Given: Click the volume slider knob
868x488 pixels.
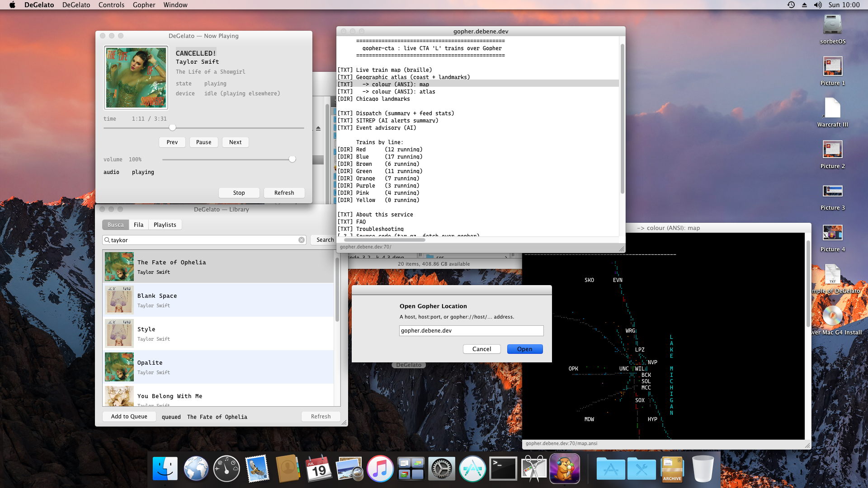Looking at the screenshot, I should coord(292,159).
